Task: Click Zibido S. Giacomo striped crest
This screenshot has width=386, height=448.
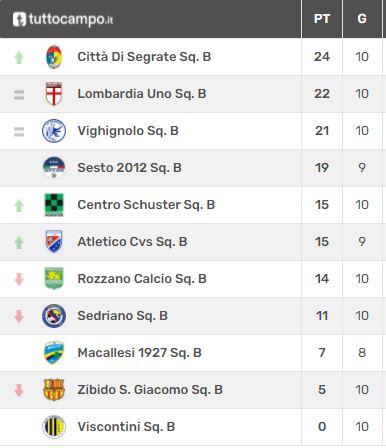Action: 54,390
